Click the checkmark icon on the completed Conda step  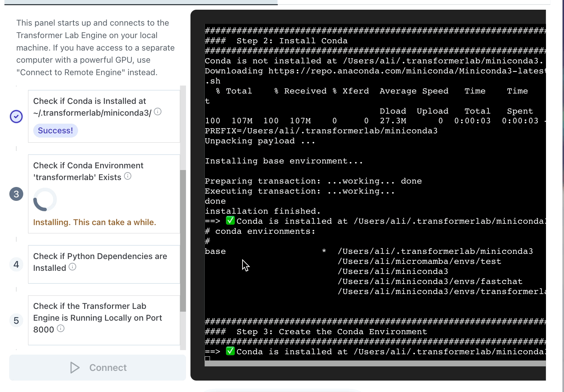(16, 116)
